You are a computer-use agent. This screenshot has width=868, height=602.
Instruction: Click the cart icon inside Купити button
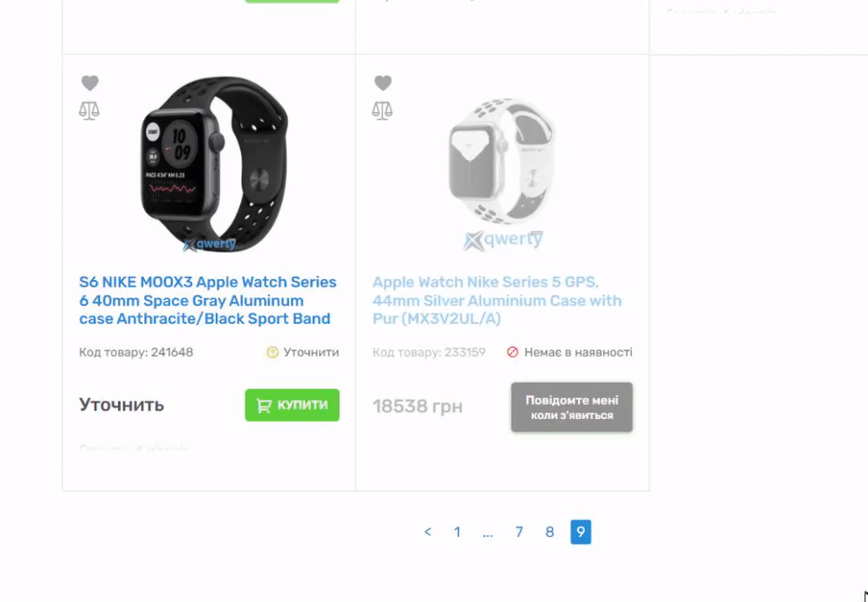pos(264,406)
